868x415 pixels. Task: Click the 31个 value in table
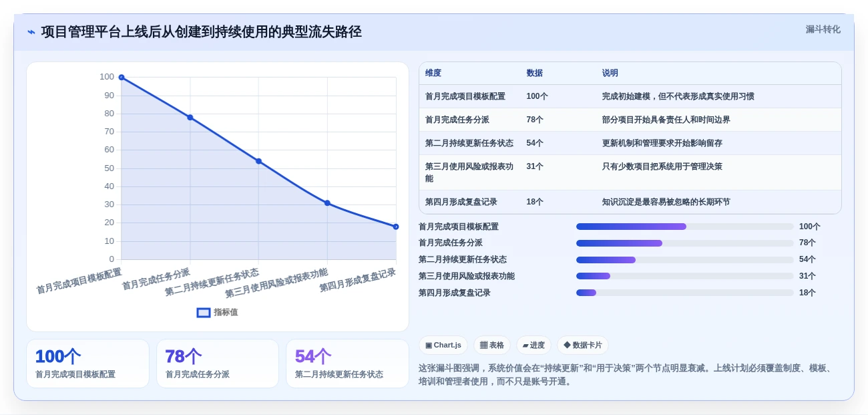pos(535,166)
